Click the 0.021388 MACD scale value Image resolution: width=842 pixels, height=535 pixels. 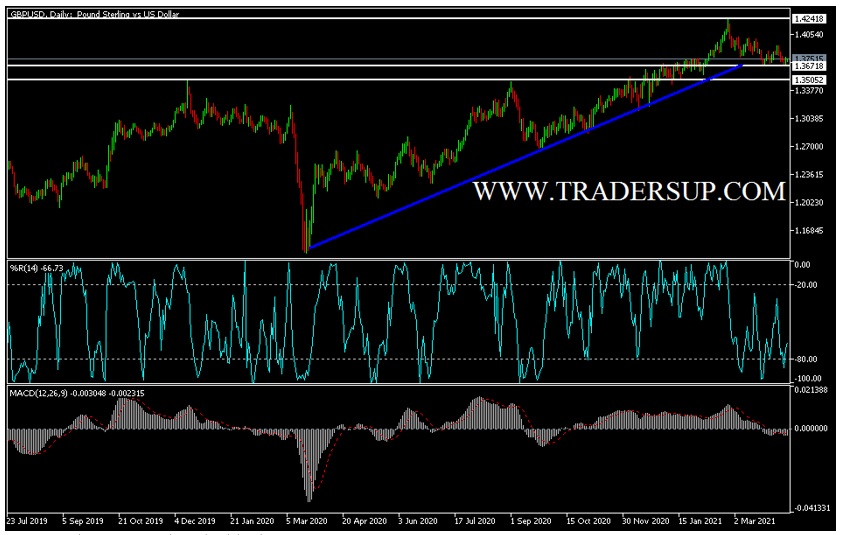(x=811, y=390)
